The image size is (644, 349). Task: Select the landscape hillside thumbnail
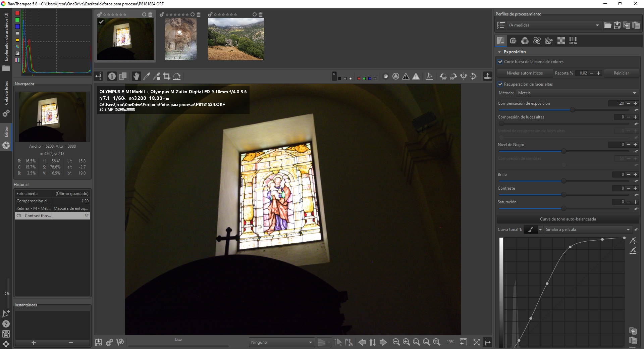236,39
